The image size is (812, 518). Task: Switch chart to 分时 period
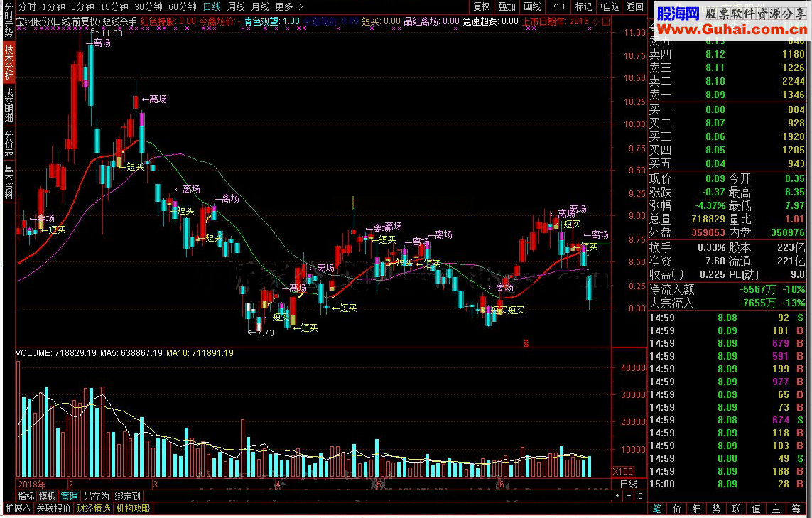coord(27,6)
